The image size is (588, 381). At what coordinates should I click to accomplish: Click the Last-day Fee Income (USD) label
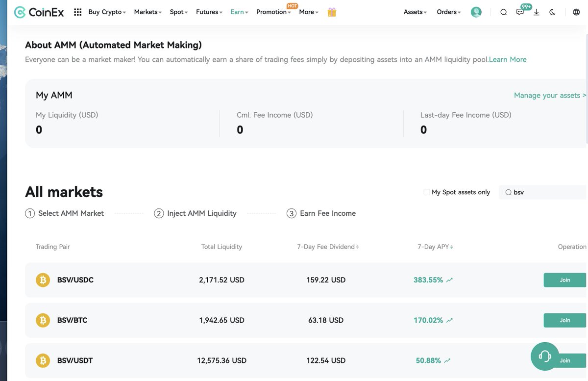[x=466, y=115]
